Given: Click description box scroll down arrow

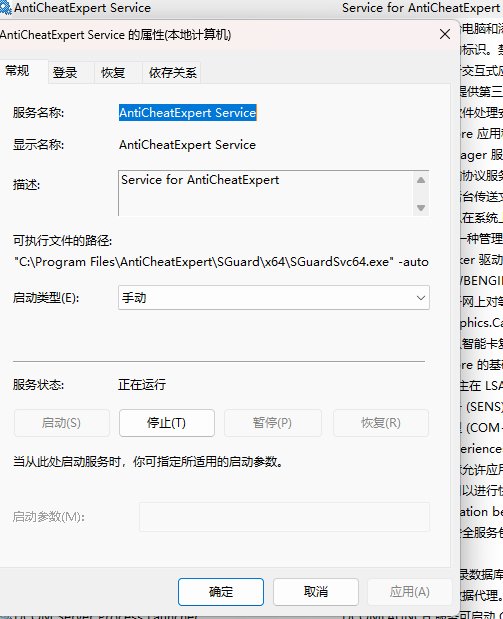Looking at the screenshot, I should pyautogui.click(x=421, y=208).
